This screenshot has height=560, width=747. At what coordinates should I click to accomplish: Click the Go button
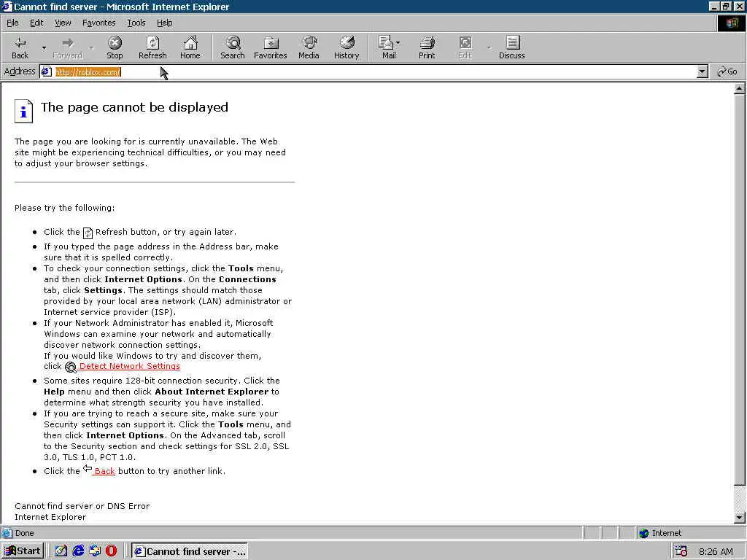[727, 72]
